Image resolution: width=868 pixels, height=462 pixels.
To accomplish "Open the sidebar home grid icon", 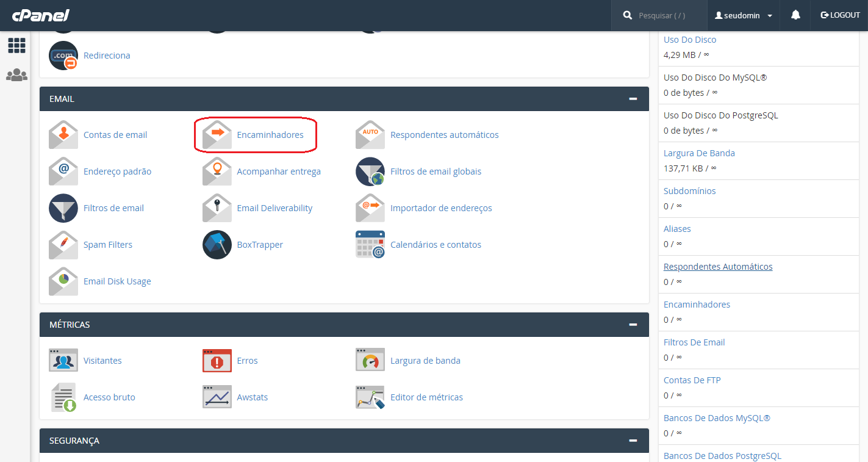I will [16, 45].
